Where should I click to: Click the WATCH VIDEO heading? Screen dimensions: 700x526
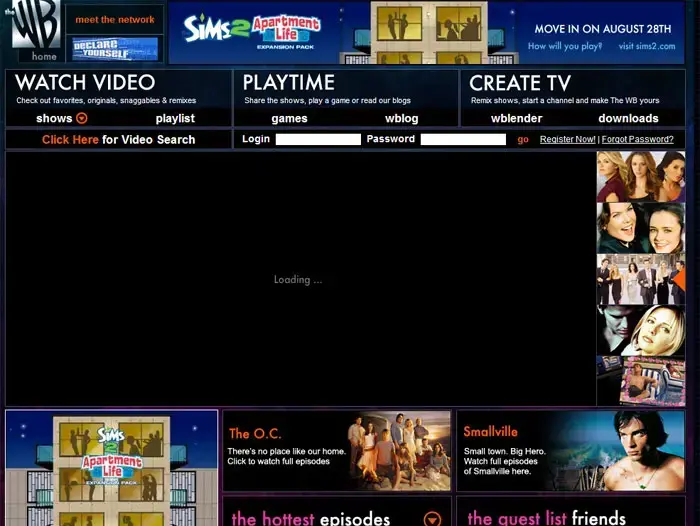[85, 83]
